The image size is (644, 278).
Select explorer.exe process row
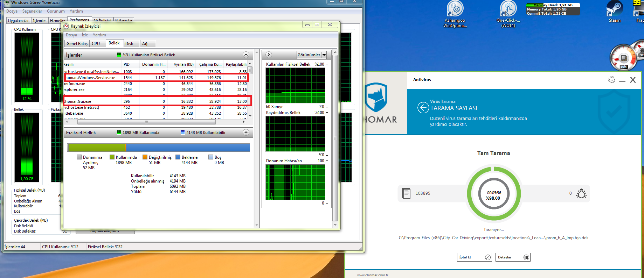click(x=156, y=90)
